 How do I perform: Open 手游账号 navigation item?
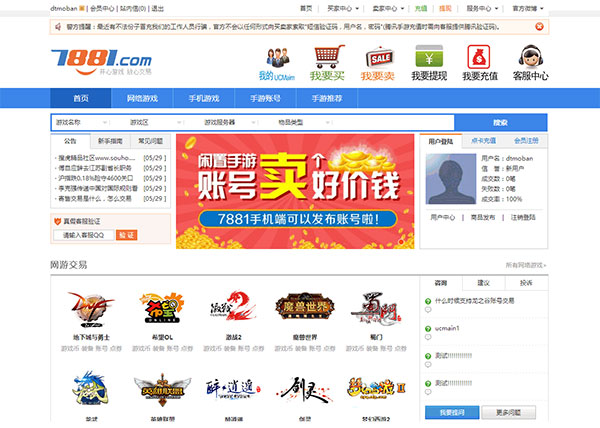pos(265,98)
